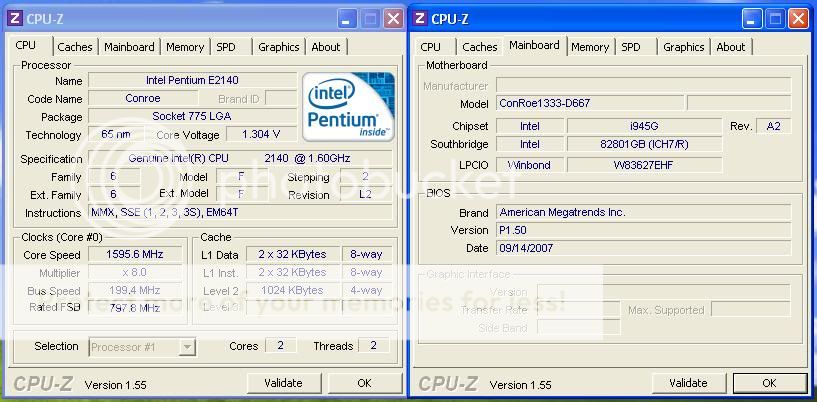Click the L1 Data value 2 x 32 KBytes

[x=293, y=255]
